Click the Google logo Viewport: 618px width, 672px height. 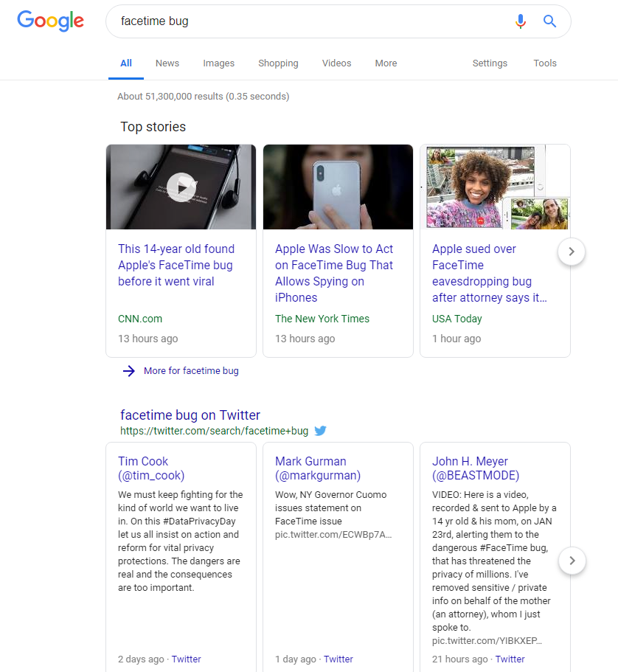coord(50,21)
